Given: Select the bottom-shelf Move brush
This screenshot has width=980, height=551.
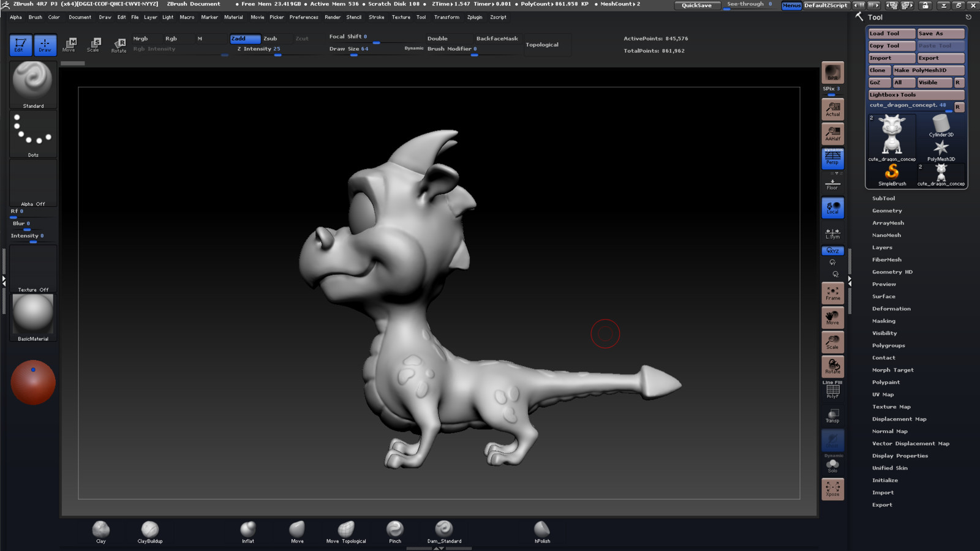Looking at the screenshot, I should 297,531.
